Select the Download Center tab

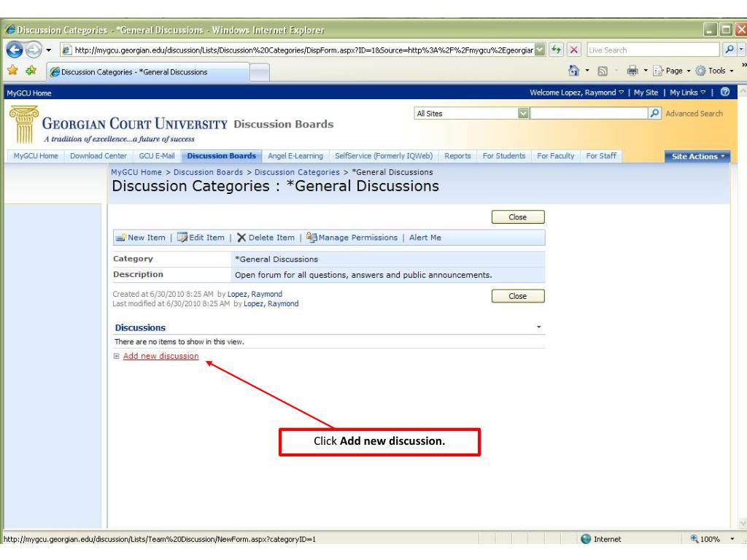[x=98, y=156]
